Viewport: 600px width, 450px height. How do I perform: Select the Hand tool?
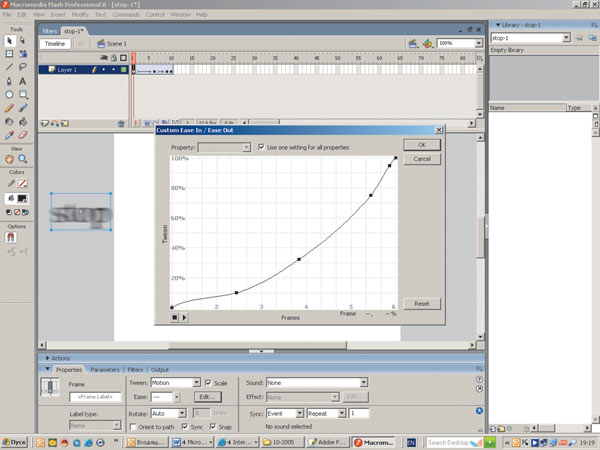[9, 159]
